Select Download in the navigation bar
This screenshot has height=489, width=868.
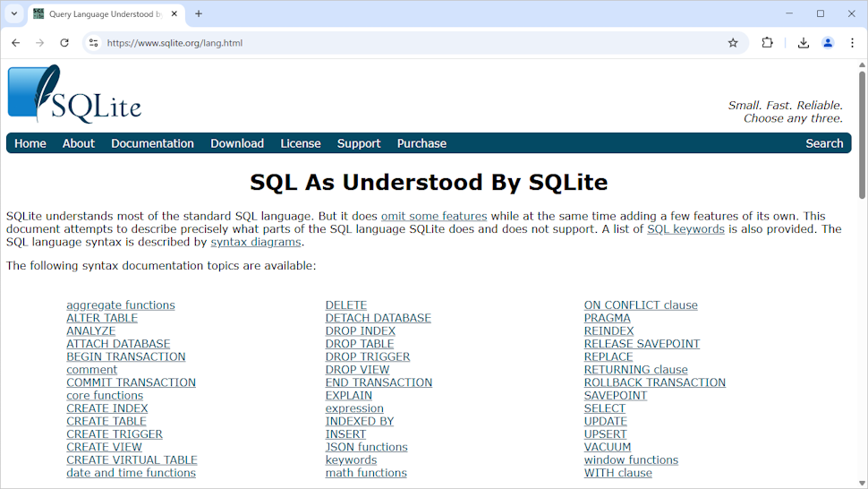click(237, 143)
